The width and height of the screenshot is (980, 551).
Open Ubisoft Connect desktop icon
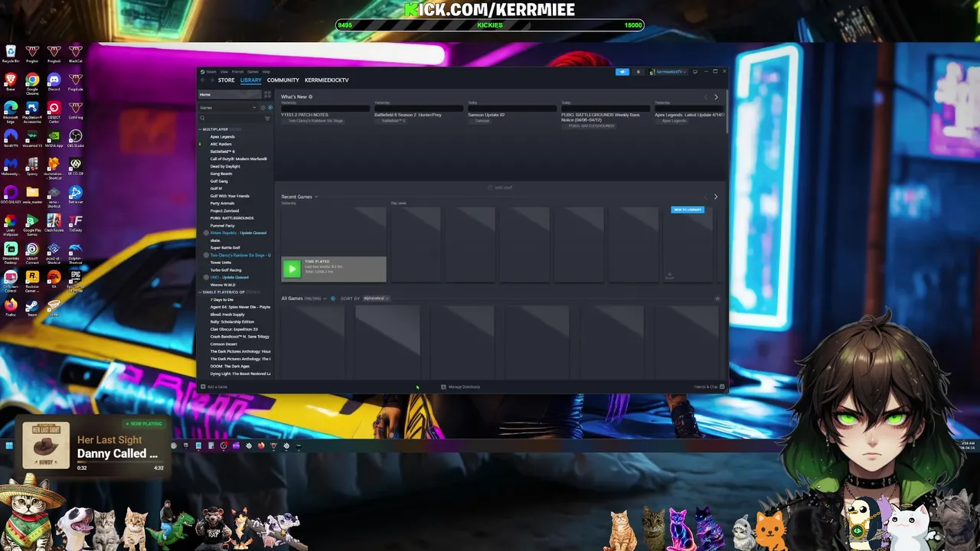[32, 253]
